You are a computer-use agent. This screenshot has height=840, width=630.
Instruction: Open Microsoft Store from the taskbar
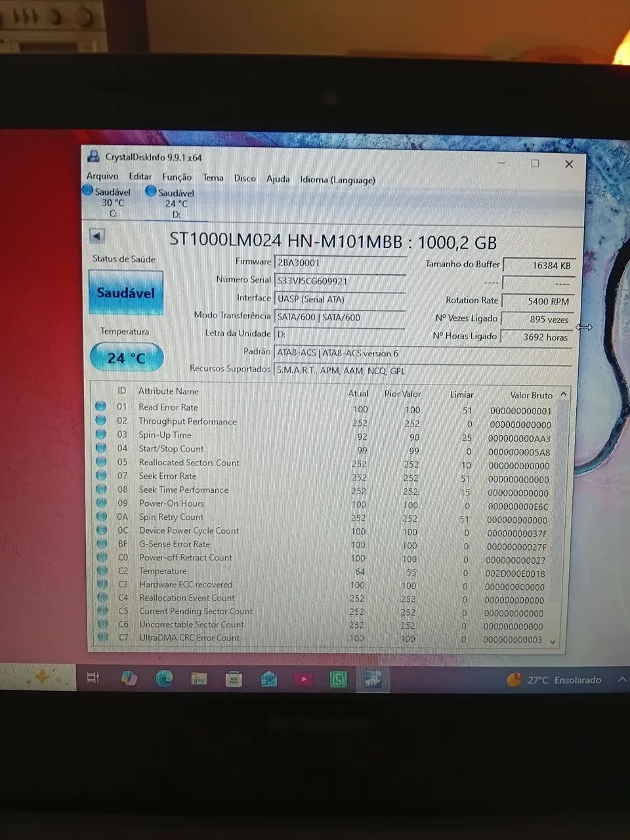[234, 679]
